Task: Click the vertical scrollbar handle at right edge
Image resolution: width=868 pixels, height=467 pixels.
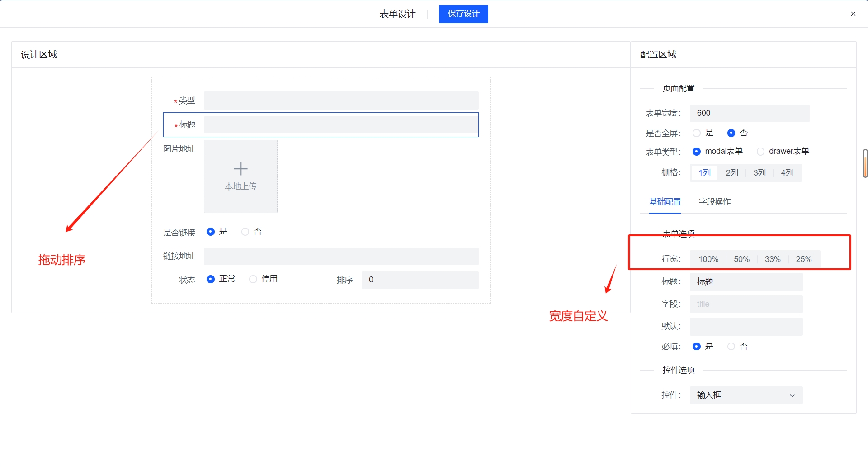Action: coord(865,163)
